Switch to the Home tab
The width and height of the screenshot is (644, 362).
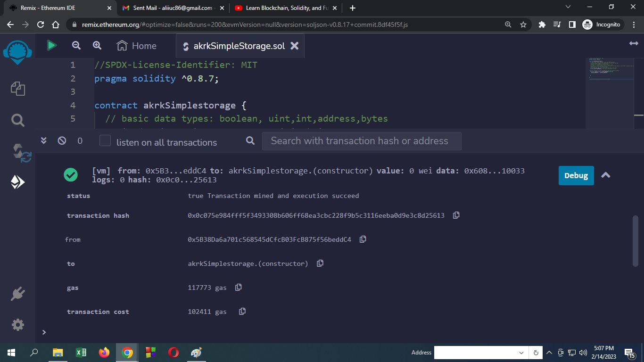click(x=138, y=45)
